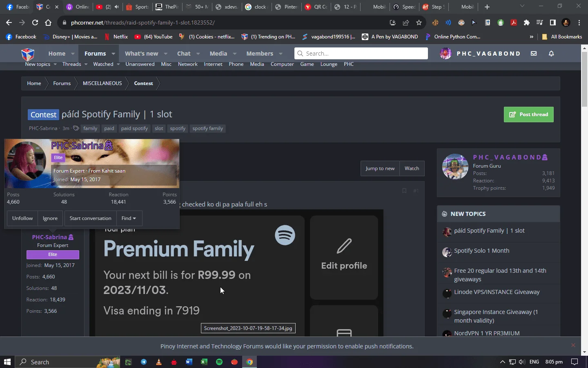
Task: Open Telegram from the taskbar
Action: tap(144, 362)
